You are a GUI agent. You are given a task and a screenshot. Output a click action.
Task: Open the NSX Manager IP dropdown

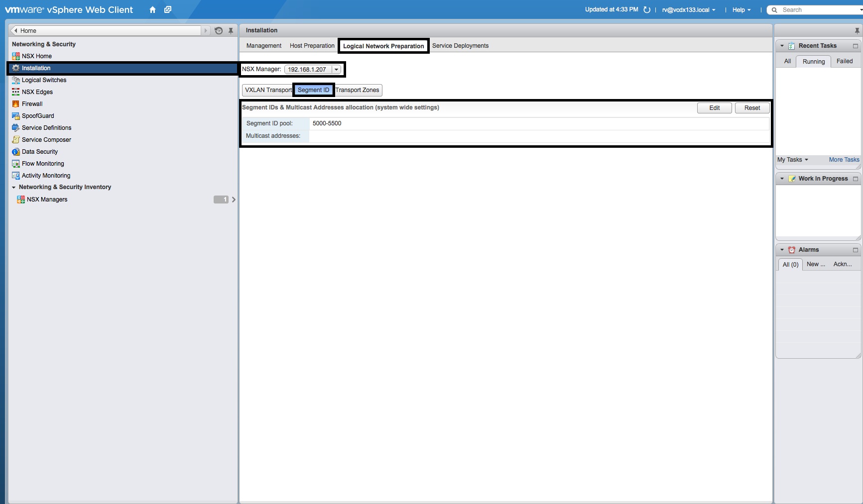(336, 70)
